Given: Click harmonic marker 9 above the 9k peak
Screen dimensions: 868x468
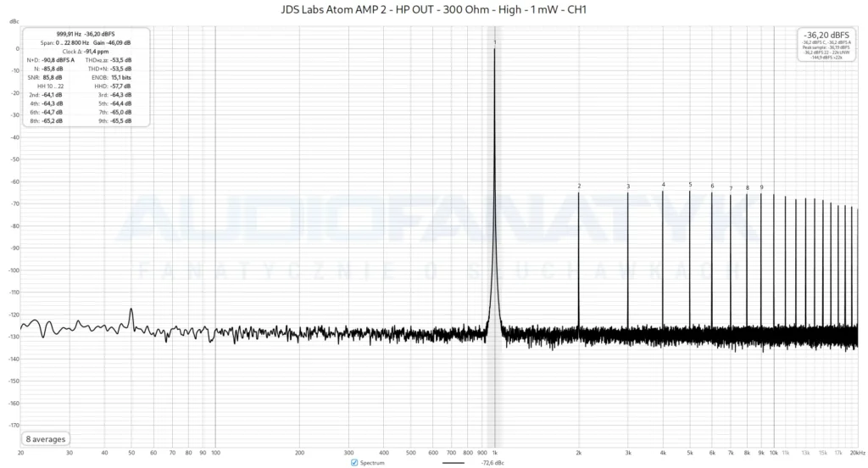Looking at the screenshot, I should (762, 187).
